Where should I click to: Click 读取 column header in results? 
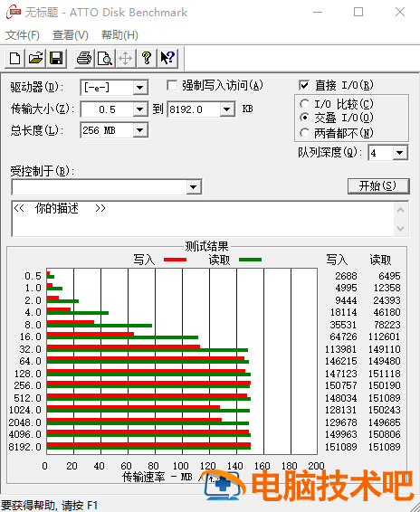click(x=380, y=260)
